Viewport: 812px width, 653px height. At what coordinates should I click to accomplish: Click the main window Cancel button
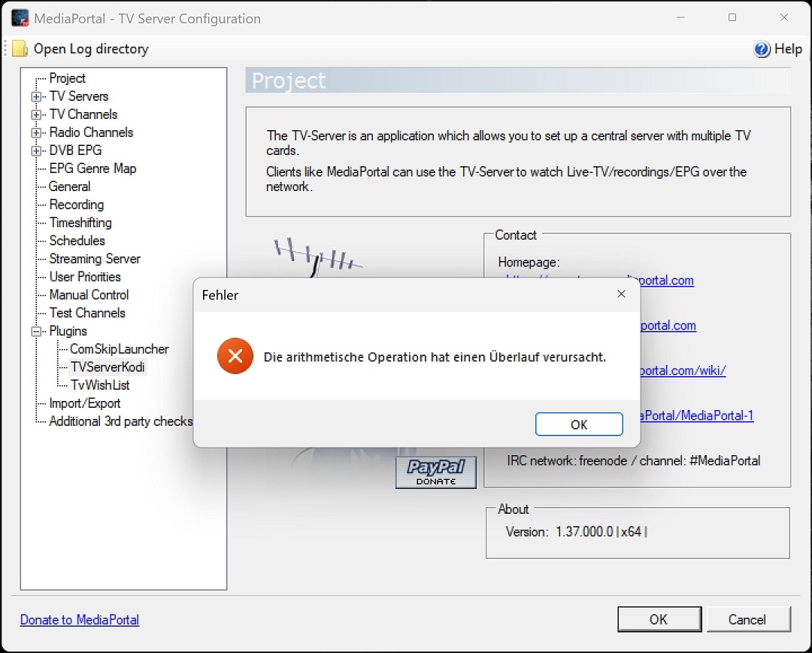tap(748, 619)
